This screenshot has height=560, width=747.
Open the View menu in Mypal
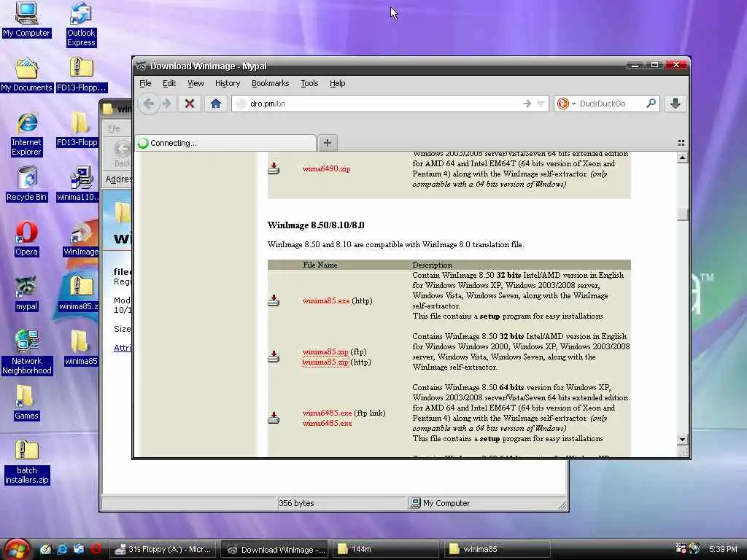(x=196, y=83)
